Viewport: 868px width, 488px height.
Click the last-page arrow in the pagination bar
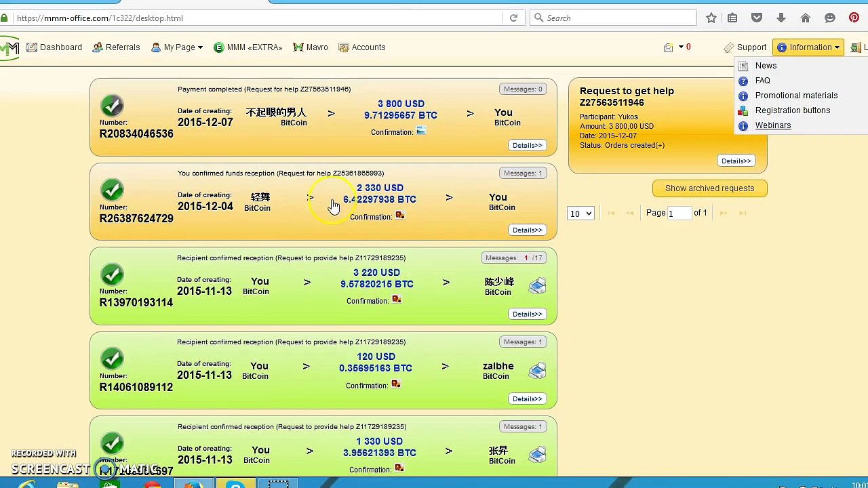(x=743, y=213)
